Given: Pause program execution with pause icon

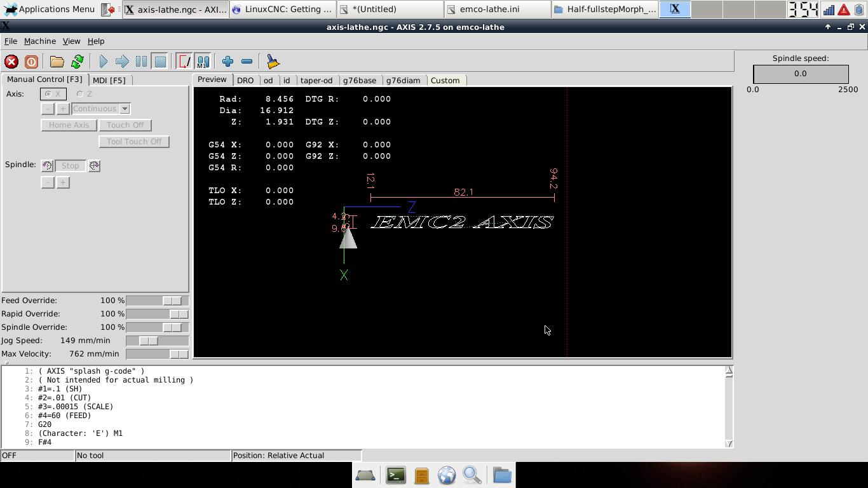Looking at the screenshot, I should (x=141, y=62).
